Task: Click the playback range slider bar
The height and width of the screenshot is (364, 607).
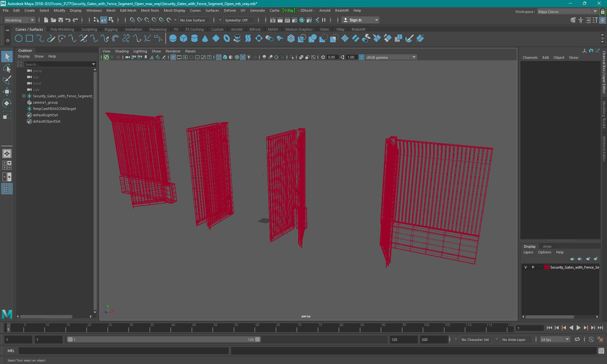Action: pos(164,340)
